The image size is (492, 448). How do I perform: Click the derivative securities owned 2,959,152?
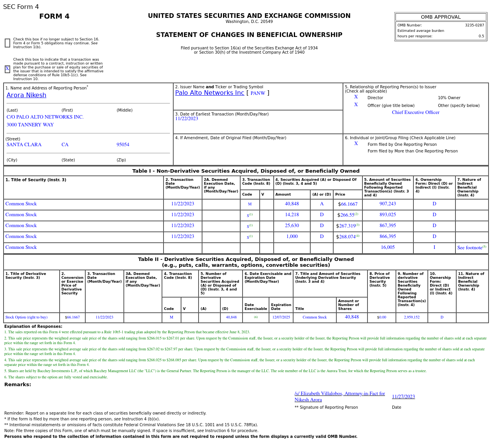(x=412, y=317)
